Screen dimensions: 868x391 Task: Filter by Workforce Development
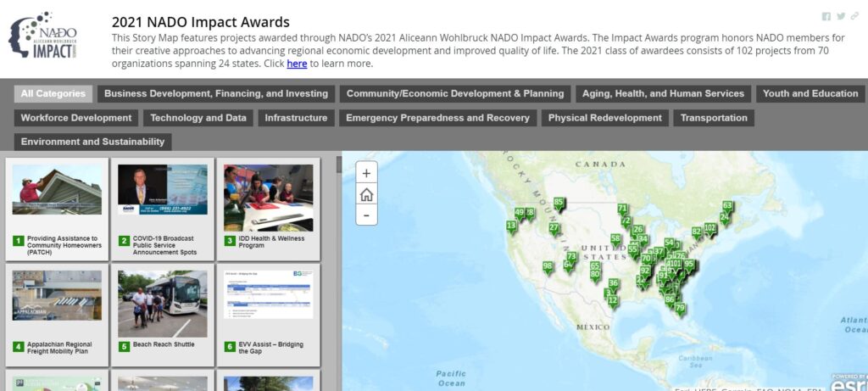pyautogui.click(x=76, y=118)
